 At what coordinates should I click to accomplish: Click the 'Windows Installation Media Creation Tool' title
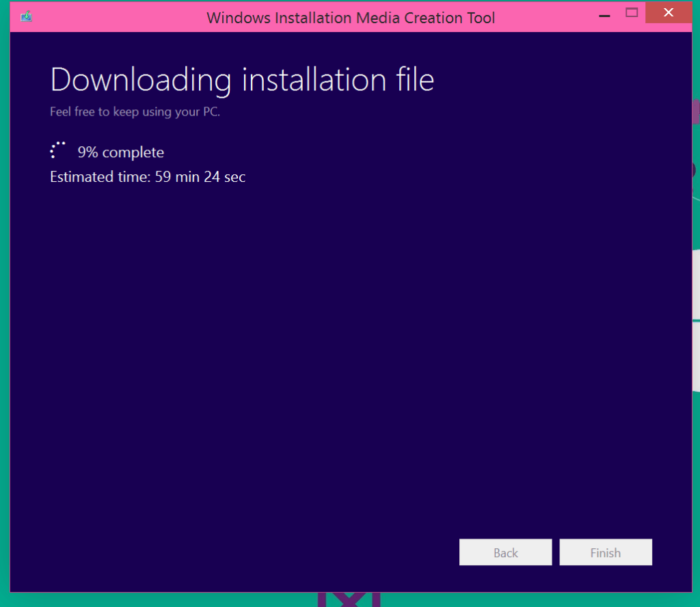(x=351, y=18)
